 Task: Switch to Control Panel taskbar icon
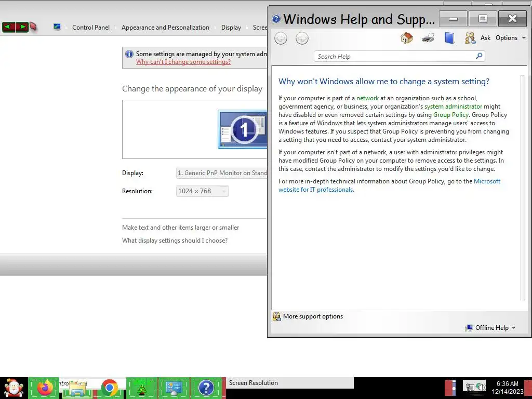174,388
